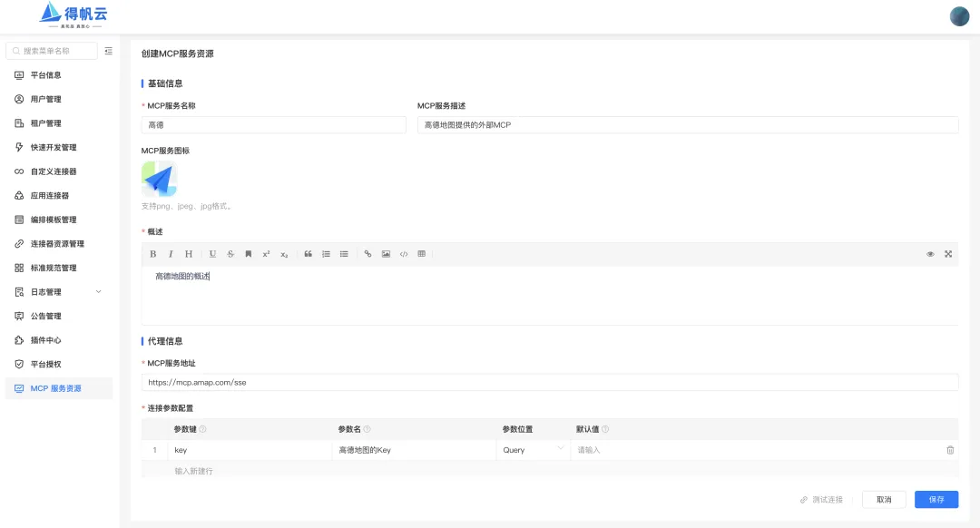Edit the MCP服务地址 URL field
This screenshot has height=528, width=980.
point(550,383)
